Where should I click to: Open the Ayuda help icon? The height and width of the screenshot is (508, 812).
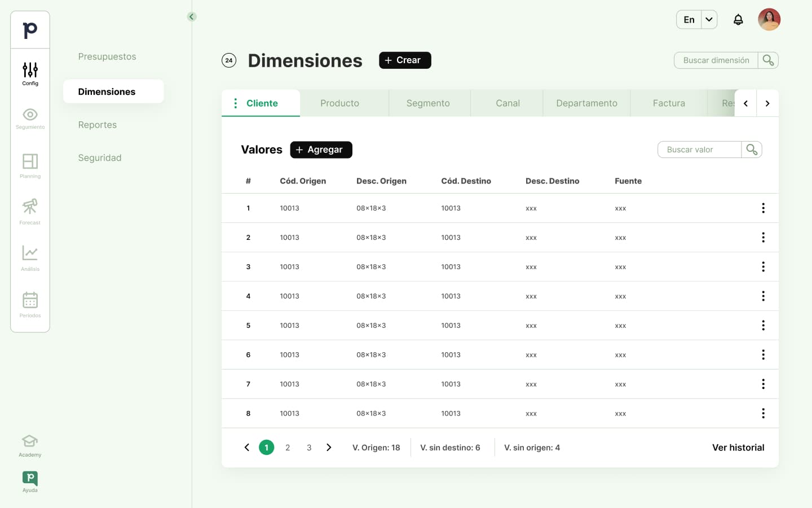pos(30,481)
